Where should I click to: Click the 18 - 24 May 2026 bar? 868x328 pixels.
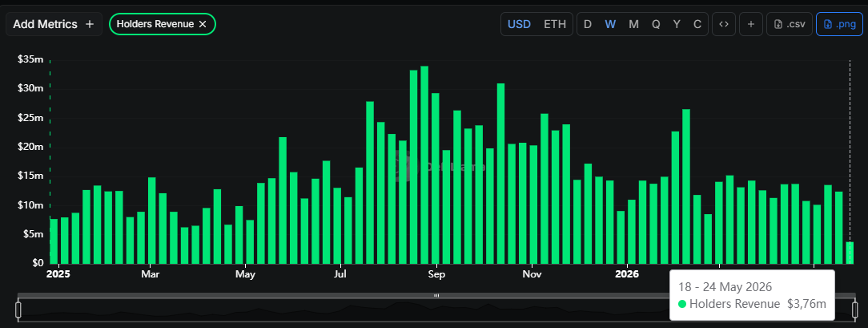point(850,253)
